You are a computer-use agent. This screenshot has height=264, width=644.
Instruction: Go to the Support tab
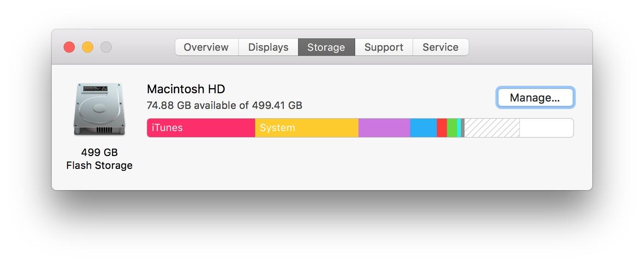[x=383, y=47]
